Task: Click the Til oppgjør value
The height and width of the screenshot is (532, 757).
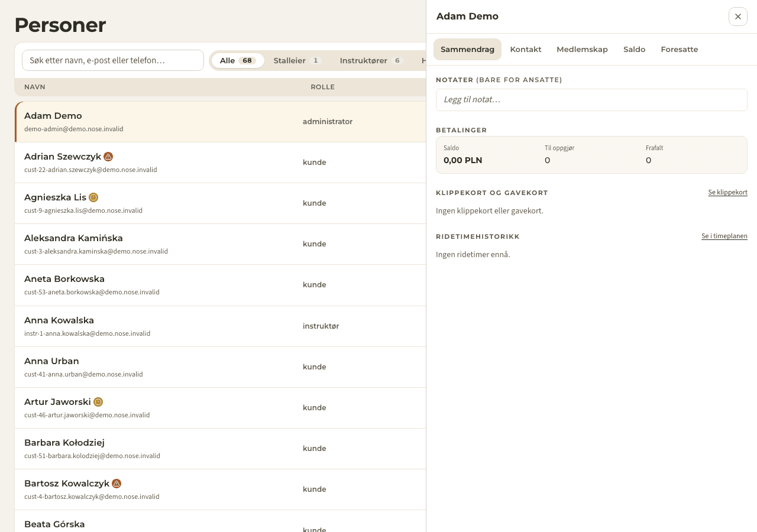Action: (x=547, y=160)
